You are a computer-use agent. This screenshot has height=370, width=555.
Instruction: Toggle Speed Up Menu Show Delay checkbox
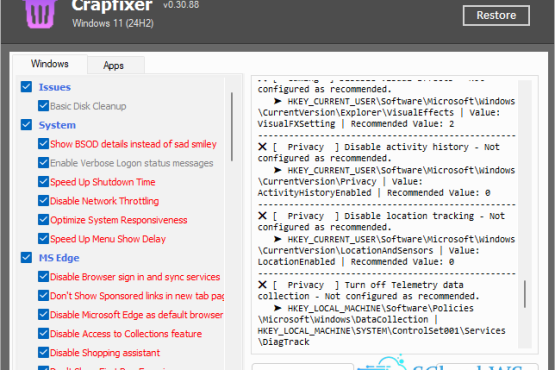tap(43, 238)
